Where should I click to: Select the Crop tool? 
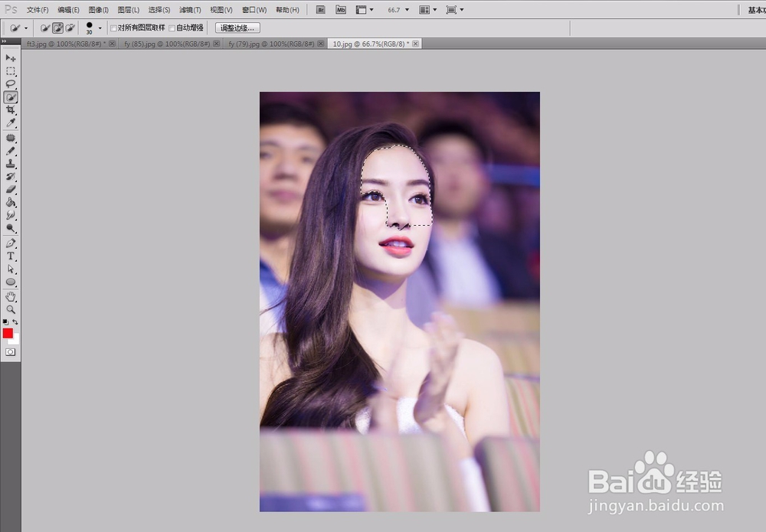(x=10, y=109)
